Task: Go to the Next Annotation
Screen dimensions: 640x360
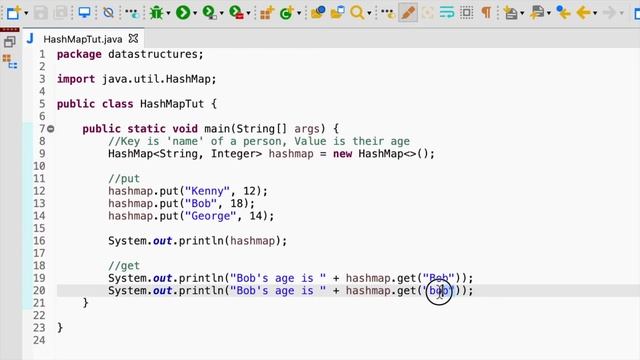Action: 511,13
